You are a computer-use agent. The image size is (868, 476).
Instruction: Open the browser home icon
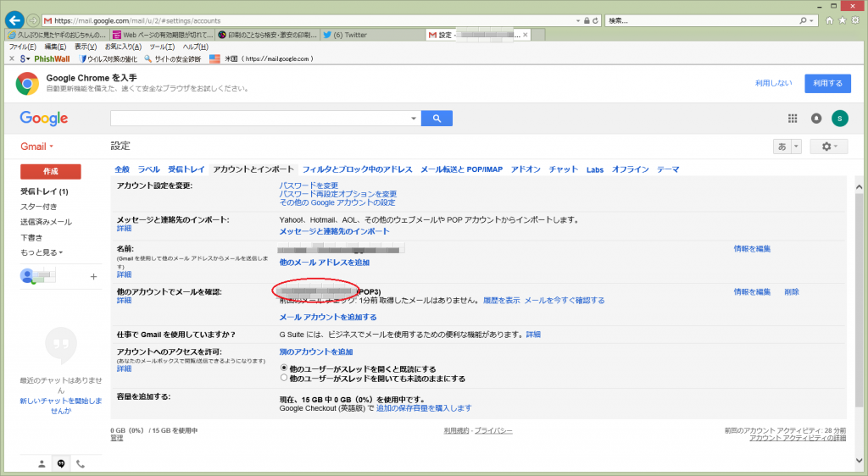(x=829, y=20)
